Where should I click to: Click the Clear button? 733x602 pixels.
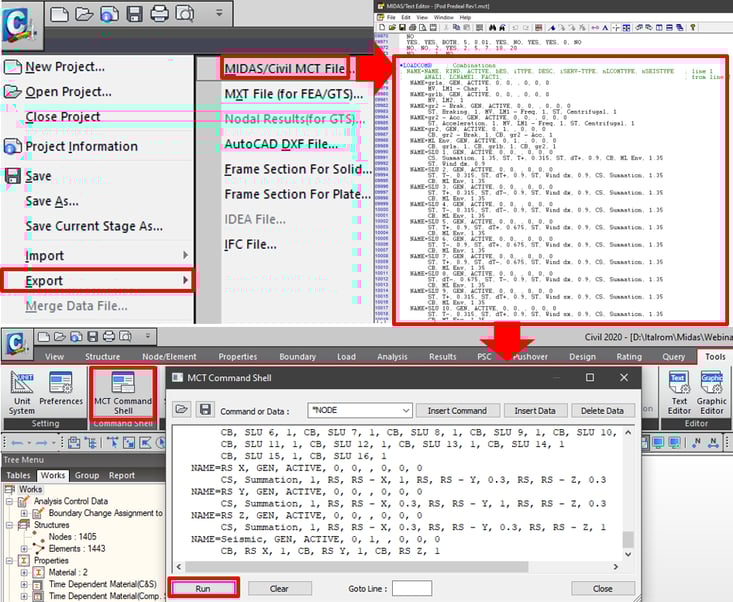[279, 588]
